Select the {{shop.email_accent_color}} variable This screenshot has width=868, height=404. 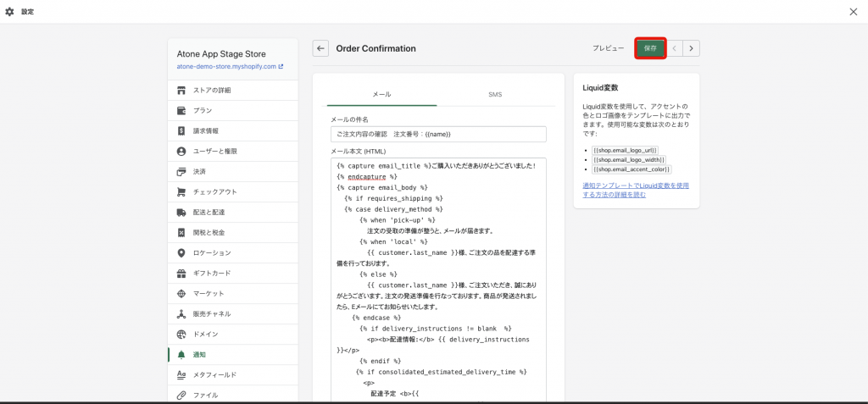click(632, 169)
